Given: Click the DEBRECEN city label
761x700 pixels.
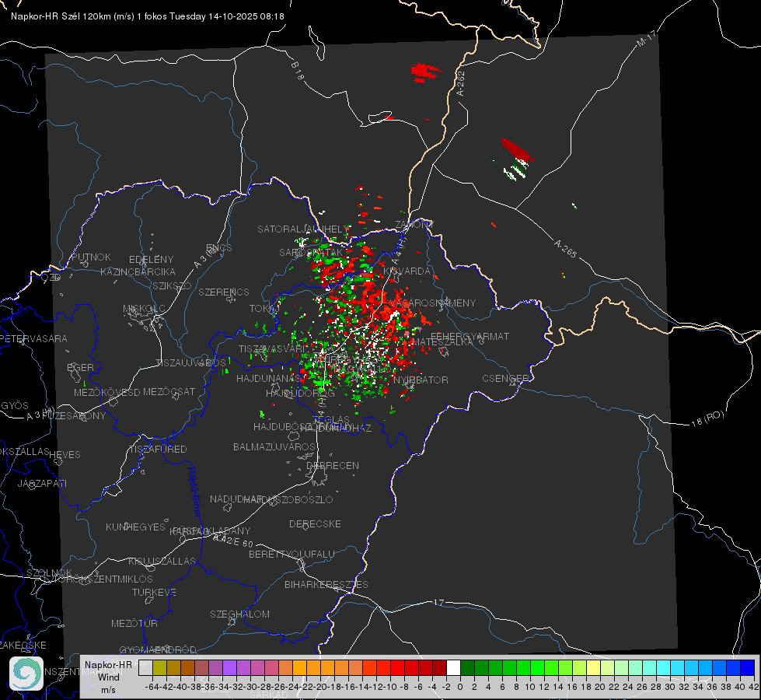Looking at the screenshot, I should click(333, 465).
